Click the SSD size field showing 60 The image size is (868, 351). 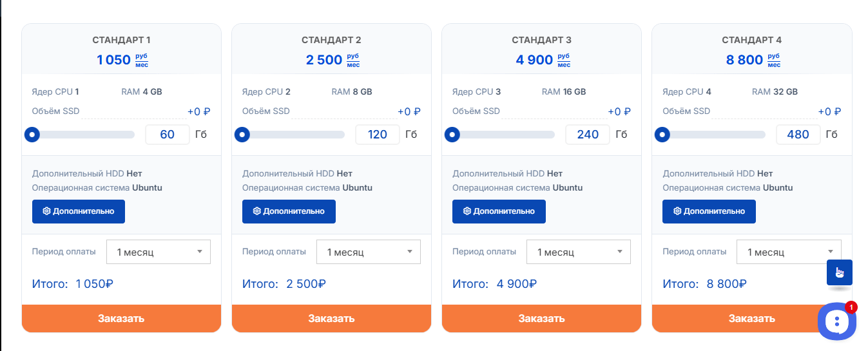click(167, 135)
